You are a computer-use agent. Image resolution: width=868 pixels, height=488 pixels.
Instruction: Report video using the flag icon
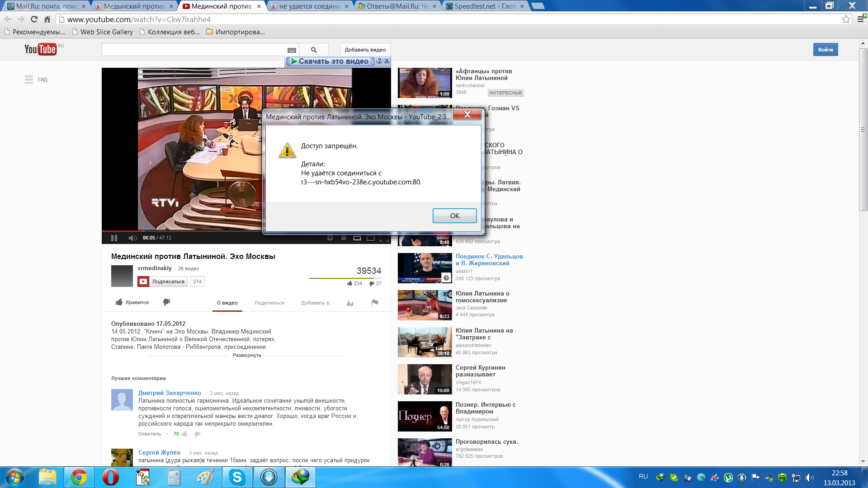click(x=375, y=303)
